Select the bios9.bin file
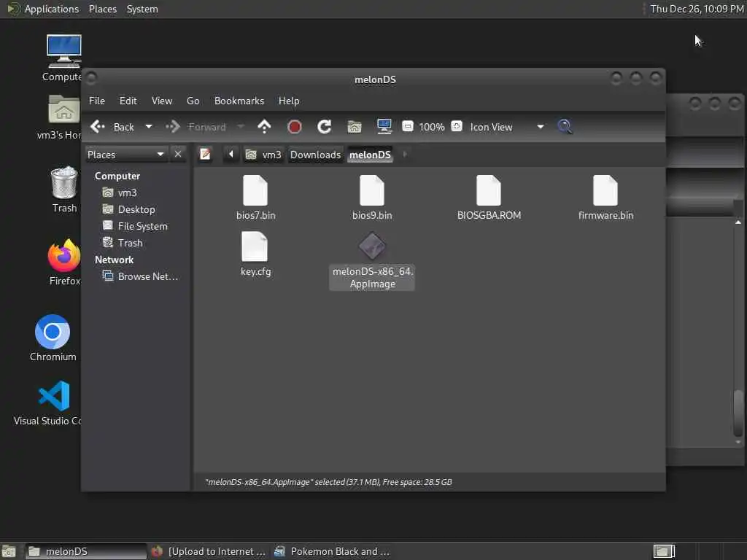 pos(372,198)
